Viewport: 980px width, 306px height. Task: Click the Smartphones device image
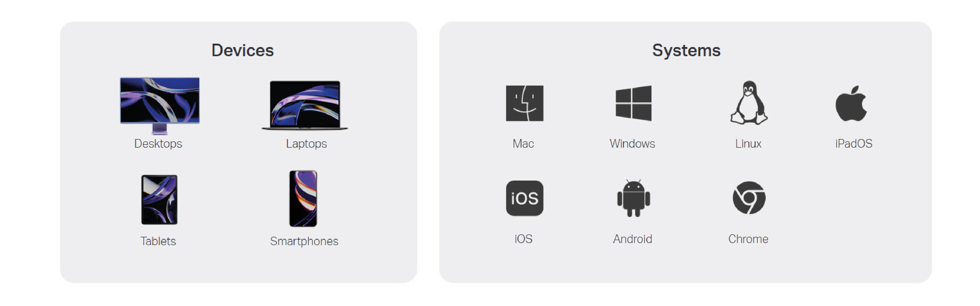303,199
